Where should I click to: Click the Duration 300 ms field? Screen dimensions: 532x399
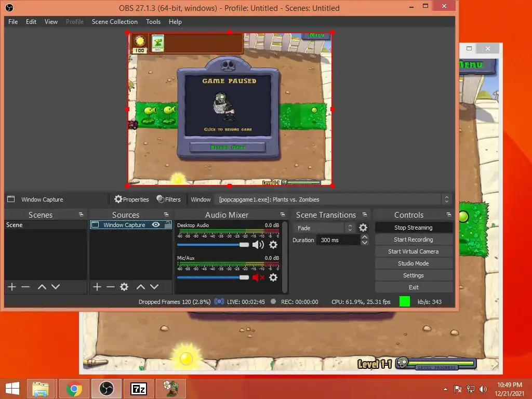click(338, 240)
